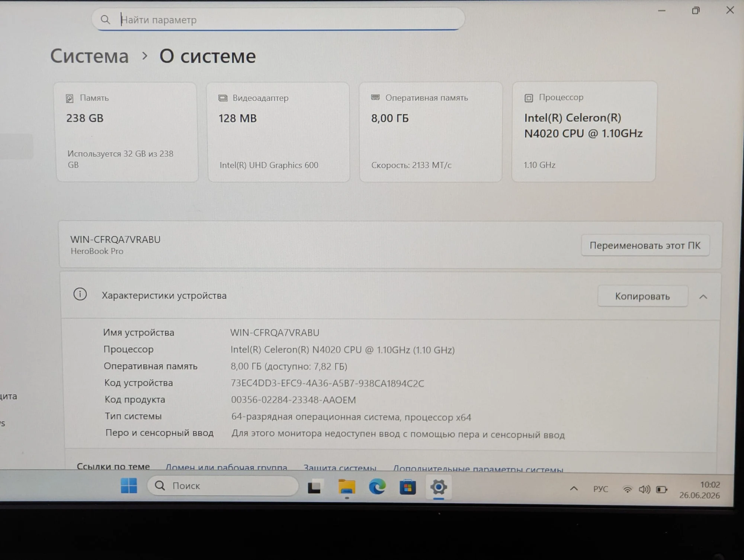Click "Intel(R) UHD Graphics 600" text
The height and width of the screenshot is (560, 744).
(269, 165)
